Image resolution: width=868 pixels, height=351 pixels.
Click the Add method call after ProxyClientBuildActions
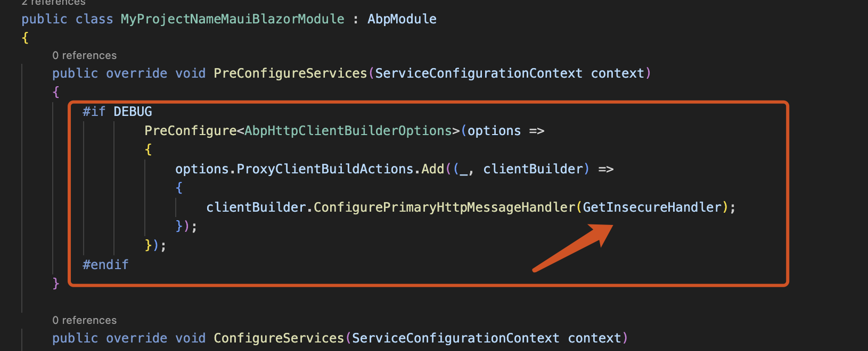(x=432, y=169)
